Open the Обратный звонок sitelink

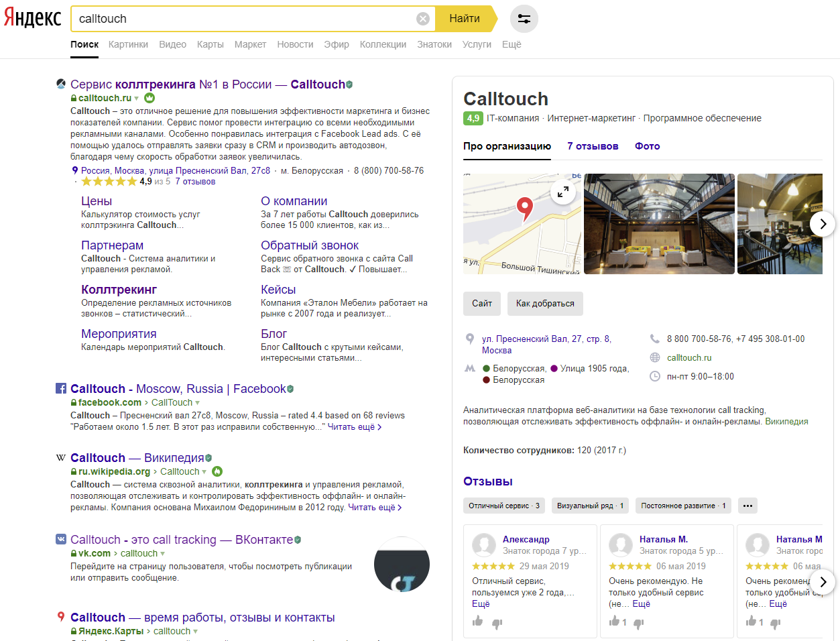[310, 245]
